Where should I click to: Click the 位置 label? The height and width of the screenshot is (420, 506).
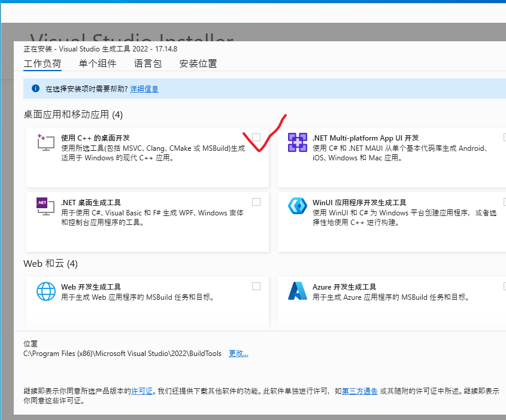click(x=31, y=343)
